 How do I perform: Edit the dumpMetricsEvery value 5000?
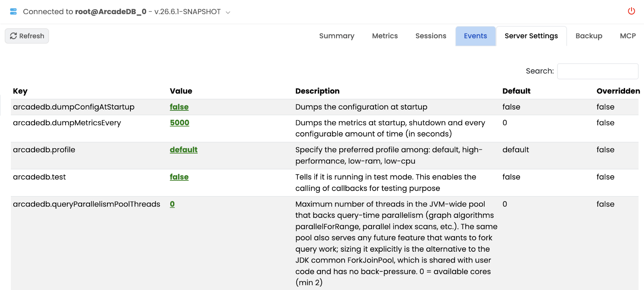coord(180,122)
